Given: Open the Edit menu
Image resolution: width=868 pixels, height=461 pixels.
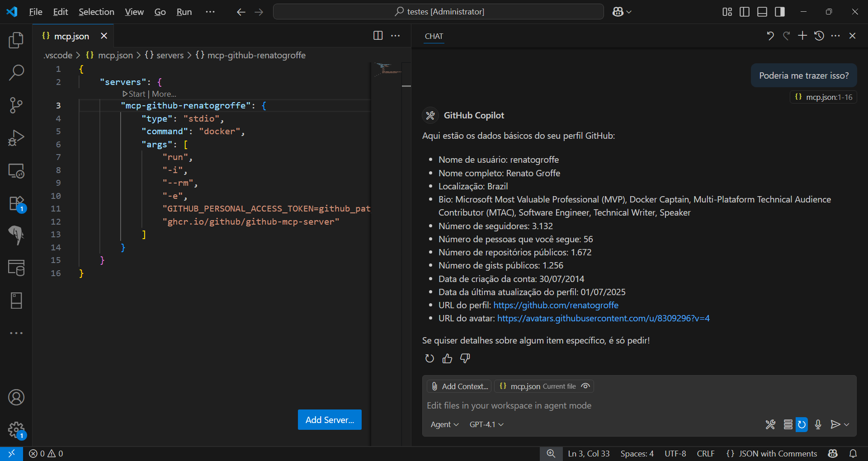Looking at the screenshot, I should pyautogui.click(x=61, y=12).
